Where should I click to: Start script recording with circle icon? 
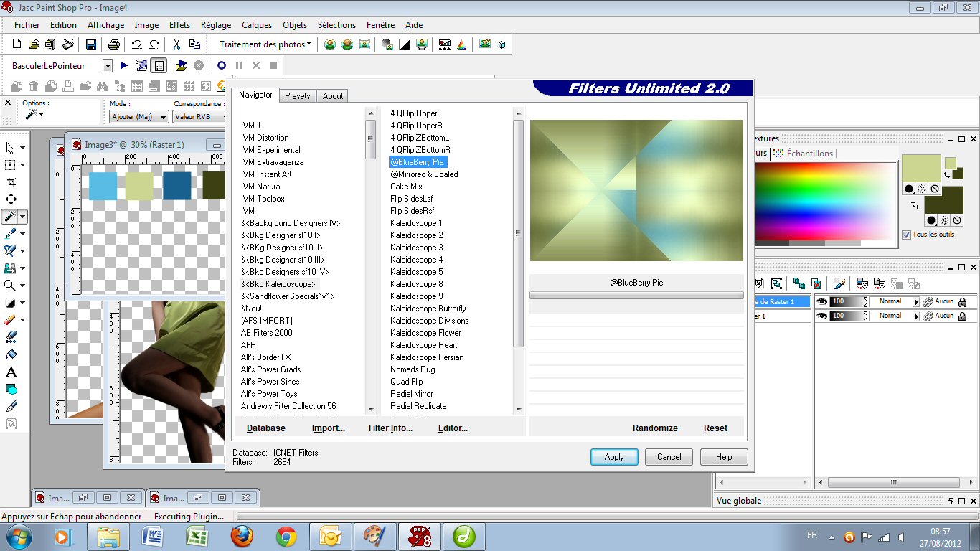point(222,65)
